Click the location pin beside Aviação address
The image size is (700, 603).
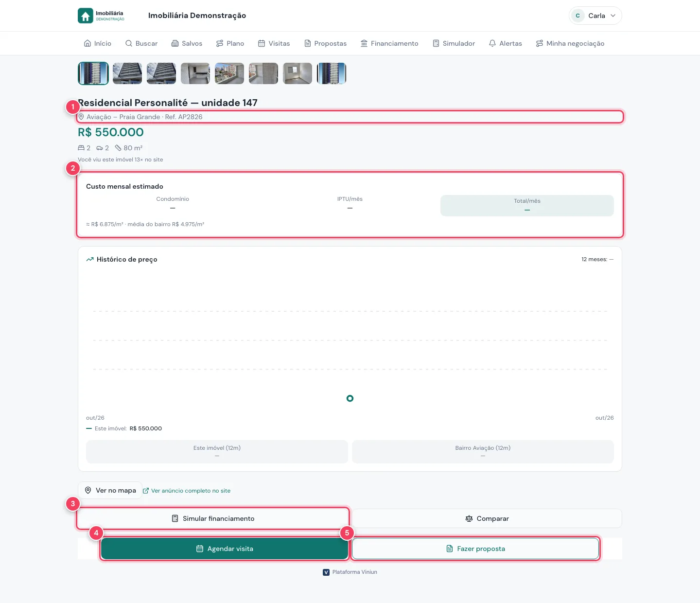(x=82, y=117)
